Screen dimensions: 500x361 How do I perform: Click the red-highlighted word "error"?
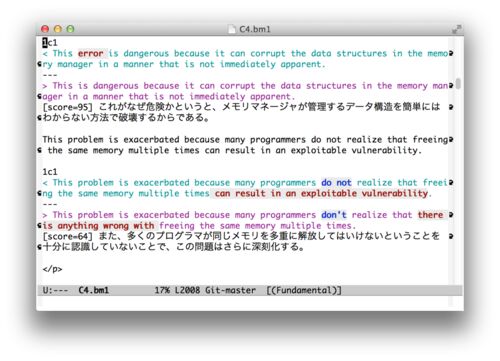91,53
